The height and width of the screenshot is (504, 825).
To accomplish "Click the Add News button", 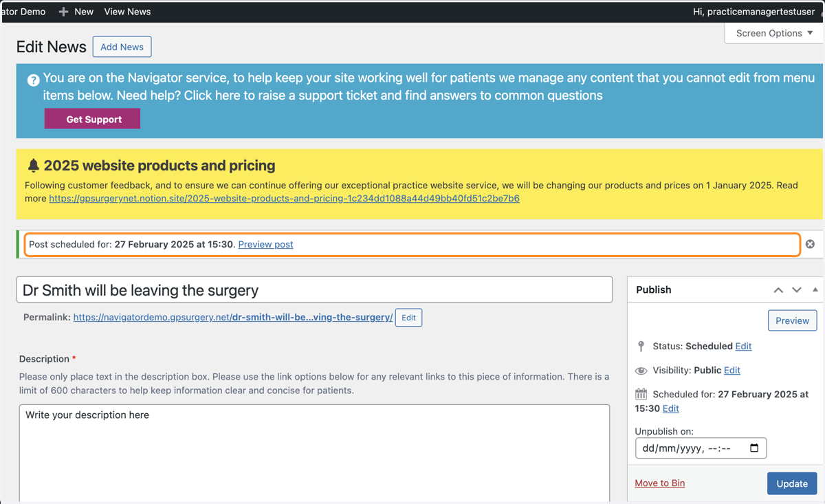I will pyautogui.click(x=122, y=47).
